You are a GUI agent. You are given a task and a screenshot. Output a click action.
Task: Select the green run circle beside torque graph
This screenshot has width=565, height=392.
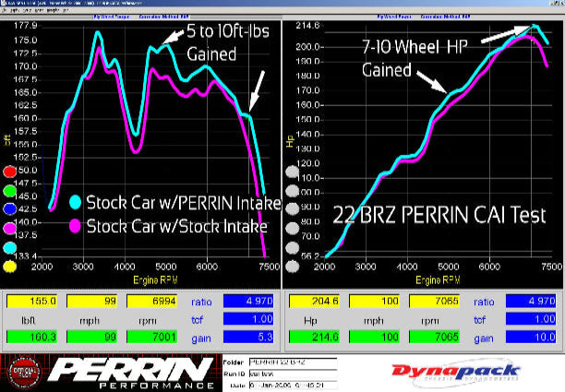(x=10, y=191)
